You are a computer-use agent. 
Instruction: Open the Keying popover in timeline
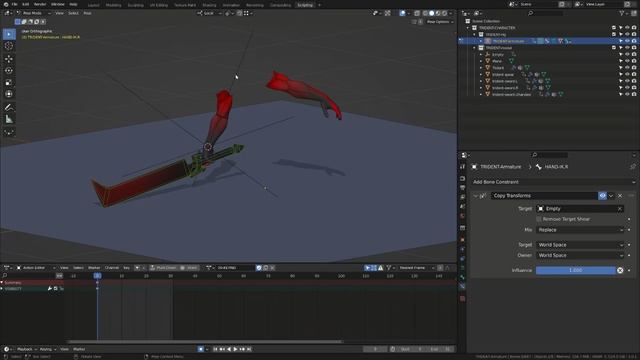[x=47, y=349]
